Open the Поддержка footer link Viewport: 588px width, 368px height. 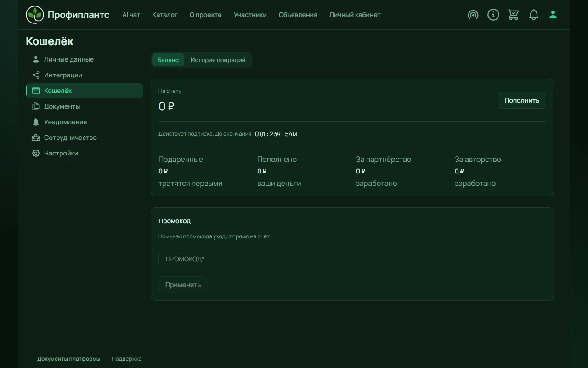click(127, 359)
